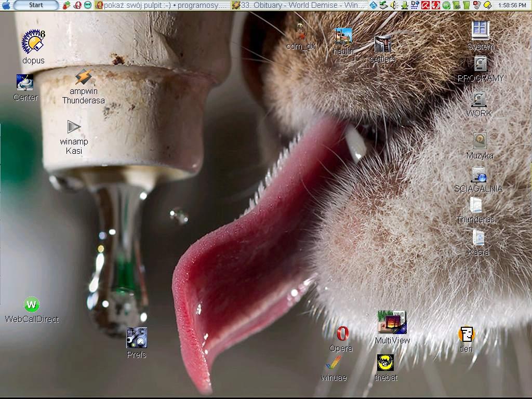Click the GG messenger tray icon
532x399 pixels.
457,5
